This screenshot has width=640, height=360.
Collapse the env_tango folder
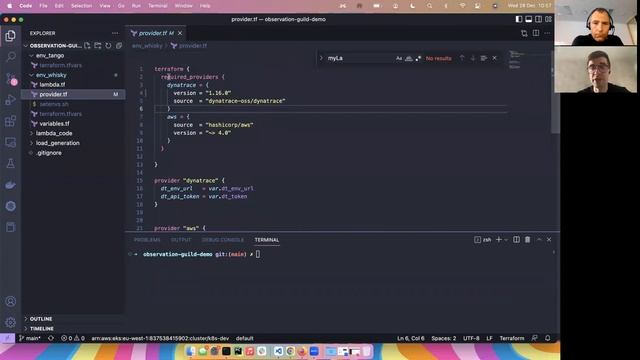click(50, 56)
